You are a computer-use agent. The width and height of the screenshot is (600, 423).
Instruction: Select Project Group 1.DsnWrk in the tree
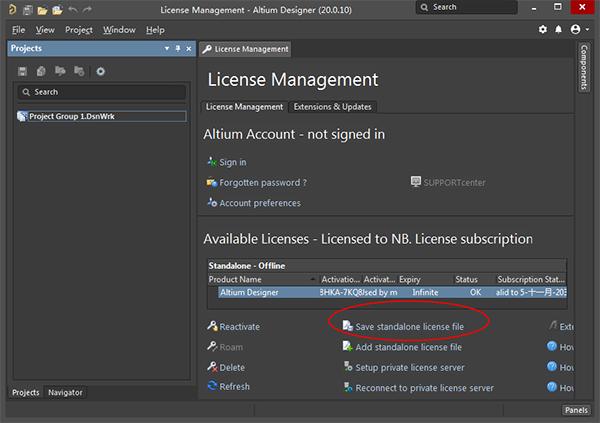(102, 116)
